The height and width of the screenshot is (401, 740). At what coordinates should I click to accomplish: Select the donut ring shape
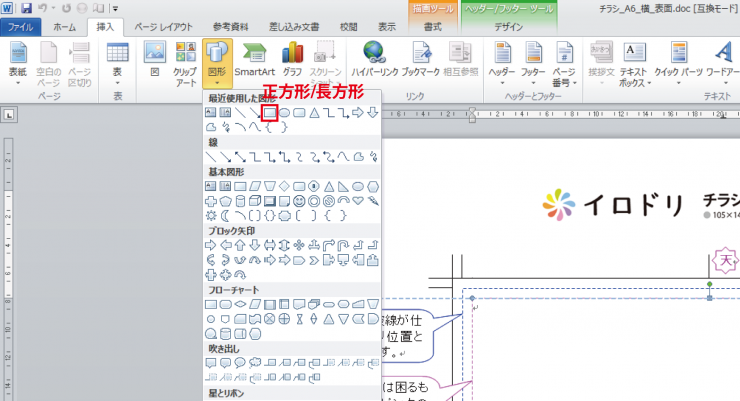click(x=314, y=201)
